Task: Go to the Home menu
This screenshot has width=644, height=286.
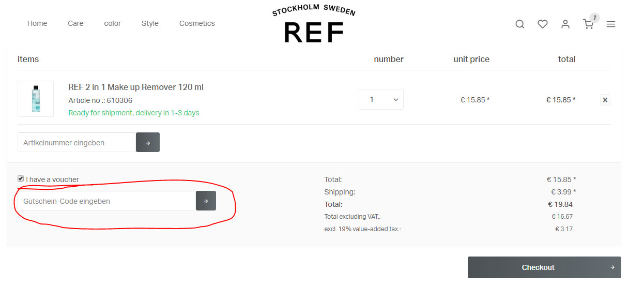Action: pyautogui.click(x=37, y=23)
